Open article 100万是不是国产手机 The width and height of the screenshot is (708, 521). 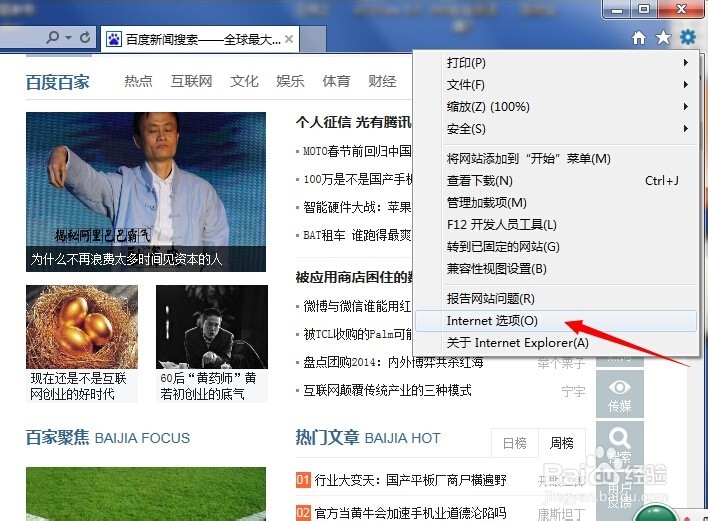358,179
